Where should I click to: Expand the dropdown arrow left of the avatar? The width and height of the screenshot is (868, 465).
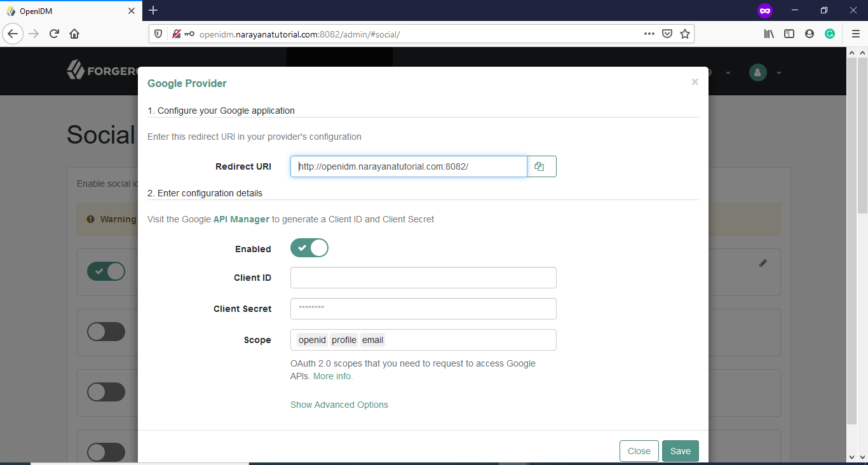(728, 73)
